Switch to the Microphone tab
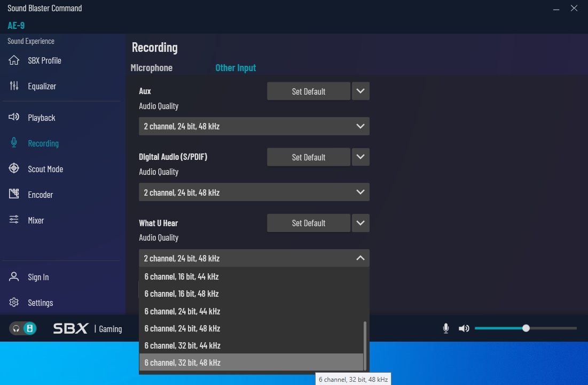The height and width of the screenshot is (385, 588). coord(152,68)
